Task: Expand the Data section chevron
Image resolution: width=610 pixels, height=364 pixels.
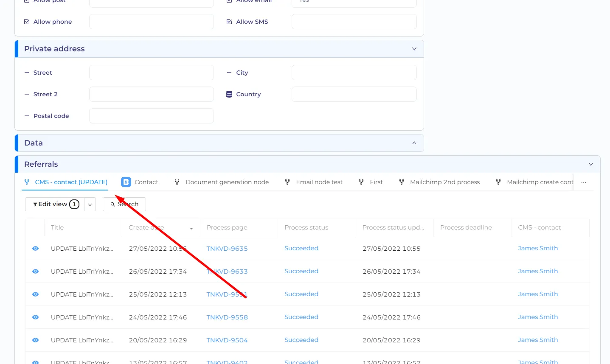Action: [x=414, y=143]
